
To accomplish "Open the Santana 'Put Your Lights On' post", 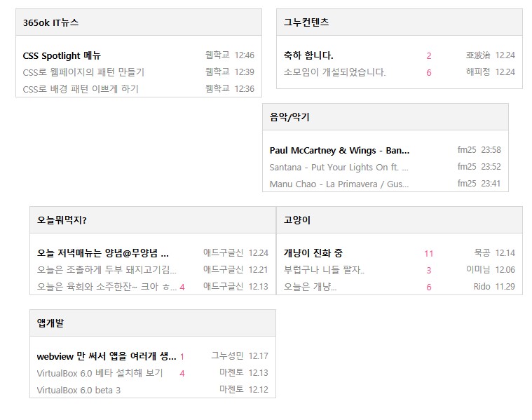I will click(339, 167).
